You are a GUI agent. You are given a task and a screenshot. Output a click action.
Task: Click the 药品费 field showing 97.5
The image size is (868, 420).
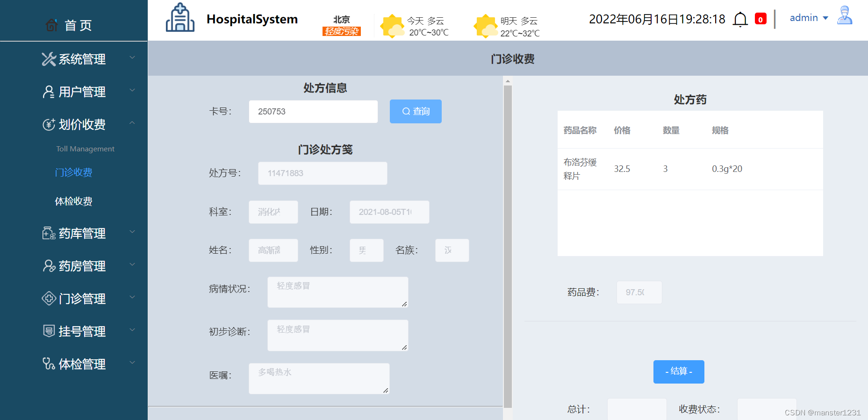point(639,292)
